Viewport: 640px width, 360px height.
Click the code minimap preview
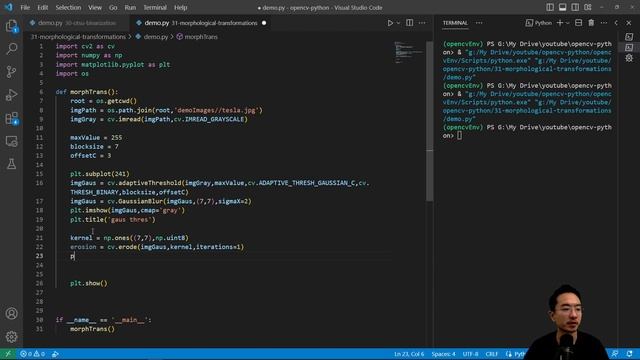[x=409, y=52]
